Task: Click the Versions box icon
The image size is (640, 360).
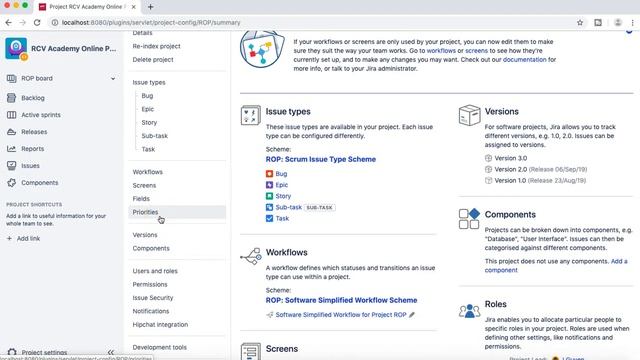Action: pyautogui.click(x=469, y=115)
